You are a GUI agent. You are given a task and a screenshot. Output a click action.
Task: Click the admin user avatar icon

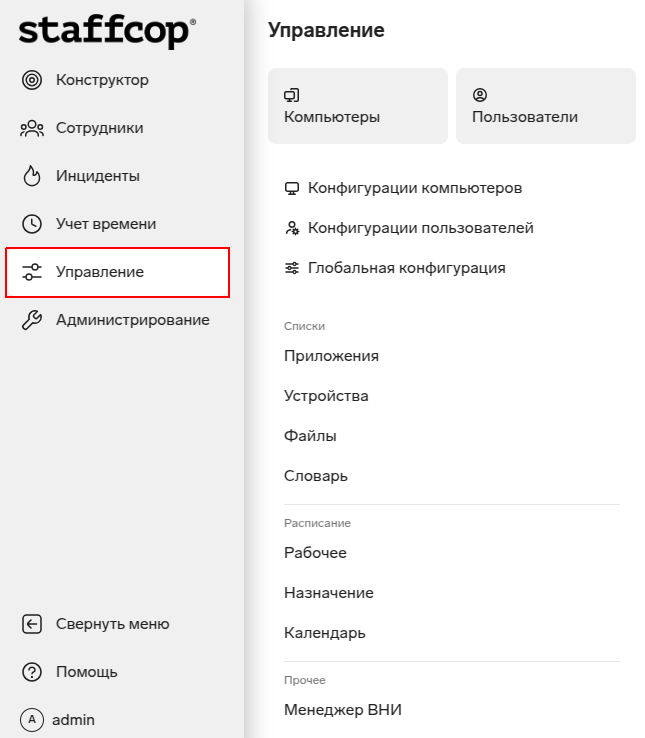(x=32, y=720)
